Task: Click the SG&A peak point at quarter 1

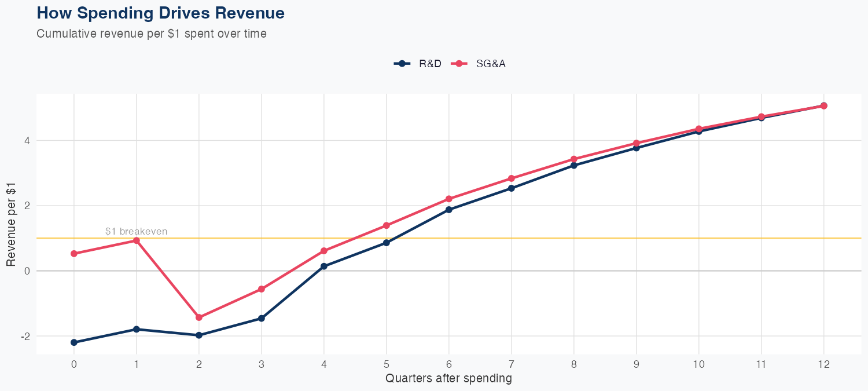Action: click(137, 240)
